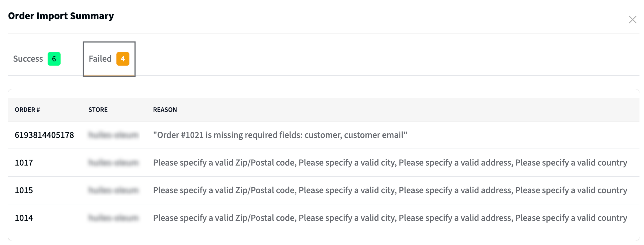Select order number 1017

(24, 163)
